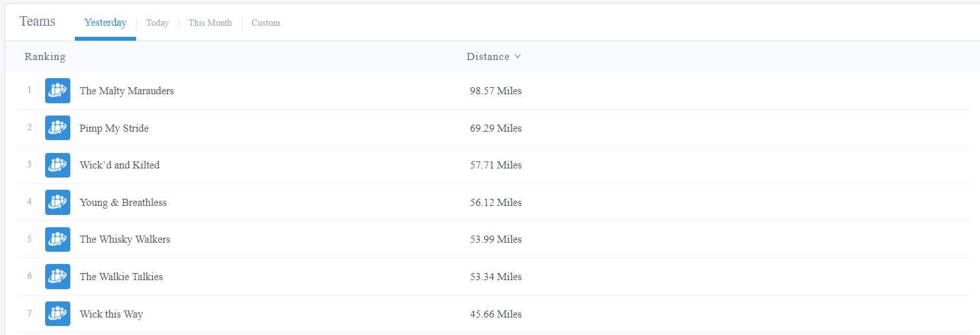Click Young & Breathless team icon

pos(57,203)
